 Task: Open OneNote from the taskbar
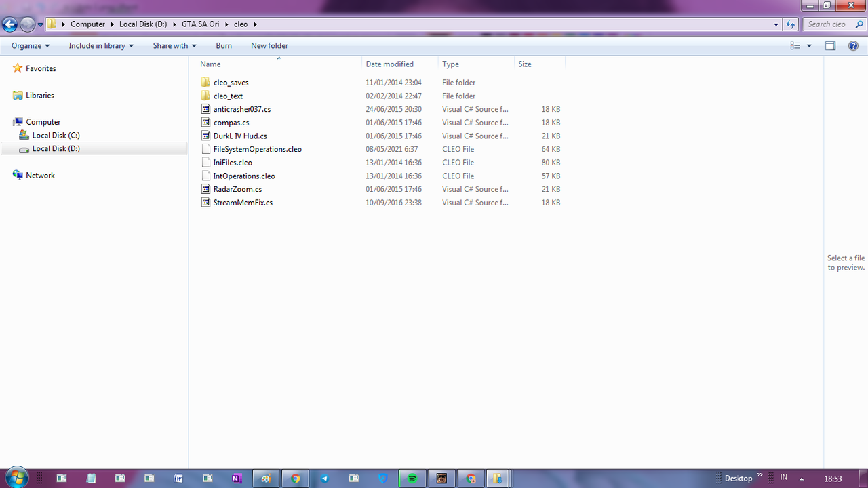(237, 478)
